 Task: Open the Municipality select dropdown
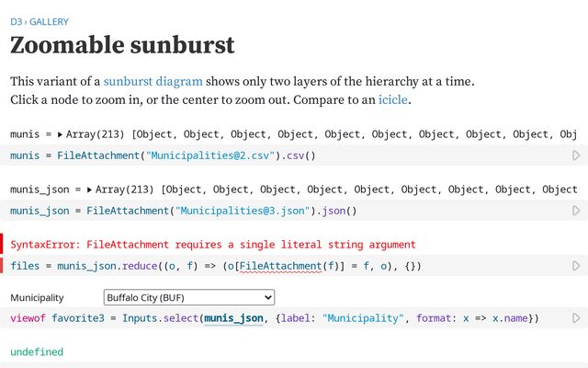click(189, 298)
